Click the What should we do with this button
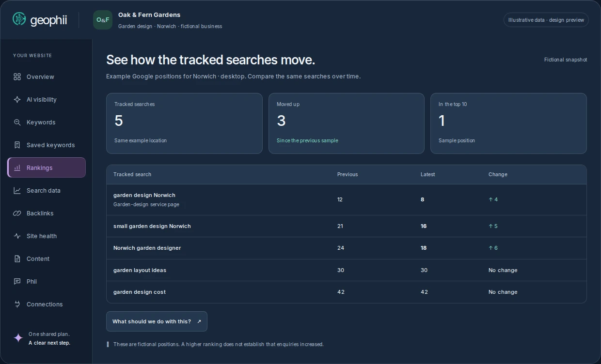601x364 pixels. point(157,321)
